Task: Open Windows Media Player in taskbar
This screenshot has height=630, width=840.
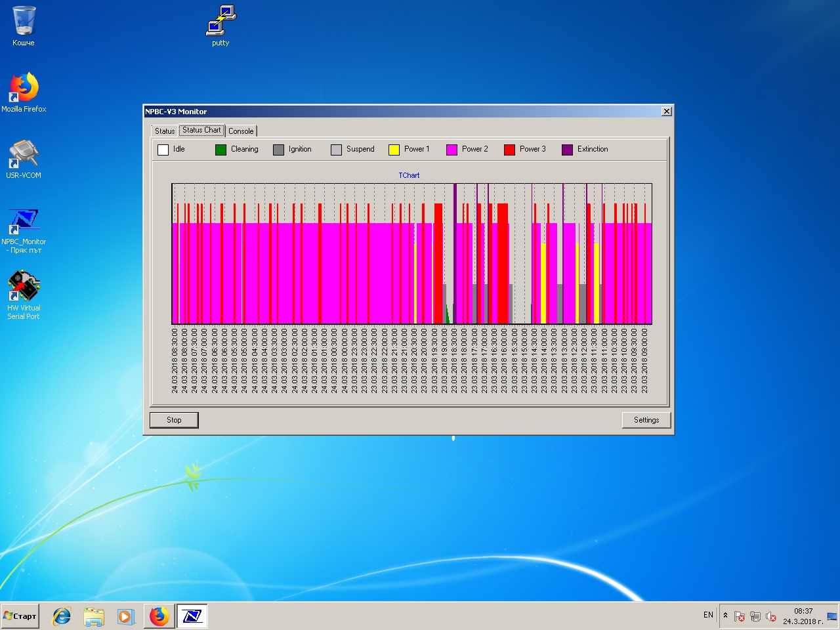Action: click(x=125, y=616)
